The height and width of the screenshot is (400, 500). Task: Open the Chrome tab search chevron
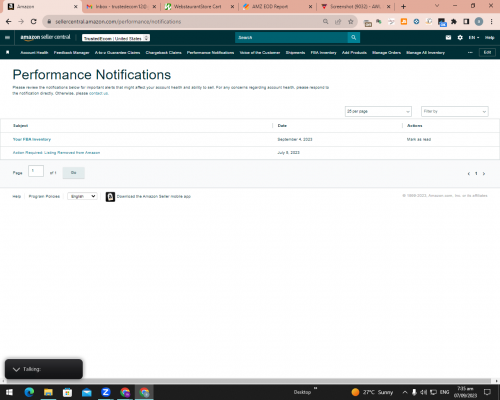(x=437, y=6)
